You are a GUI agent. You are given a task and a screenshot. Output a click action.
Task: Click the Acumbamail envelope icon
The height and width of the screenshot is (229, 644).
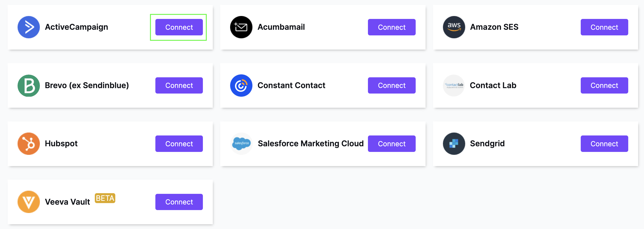click(241, 27)
